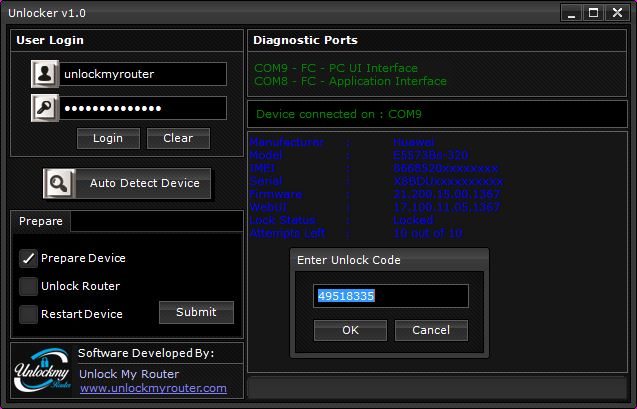
Task: Click the Enter Unlock Code dialog title
Action: pyautogui.click(x=349, y=260)
